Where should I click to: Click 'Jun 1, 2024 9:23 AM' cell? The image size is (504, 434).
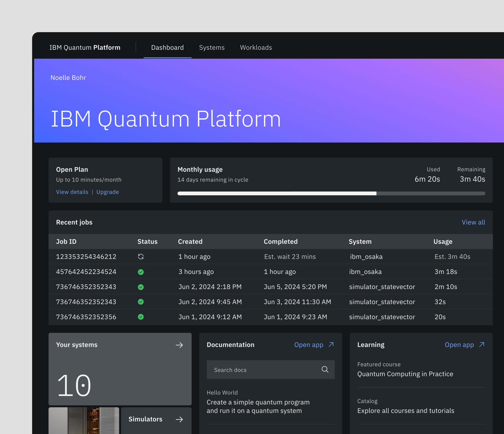point(296,317)
